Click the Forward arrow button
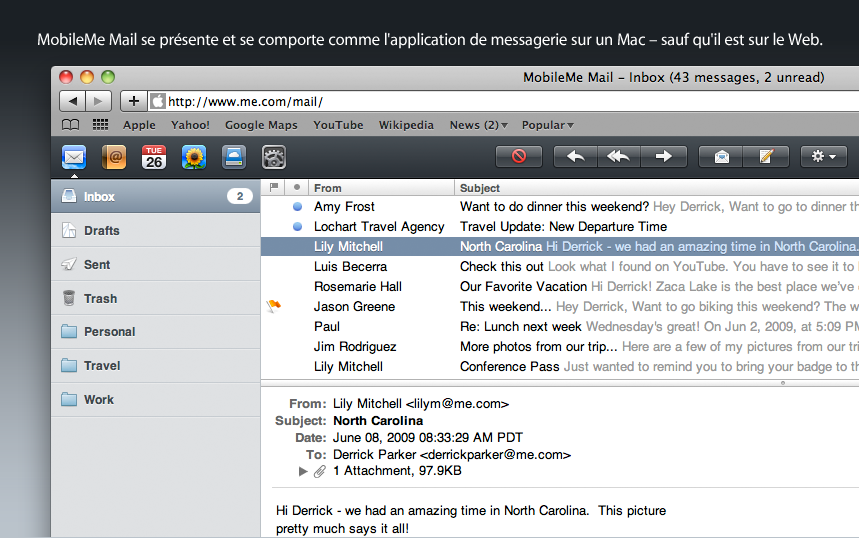 (x=664, y=156)
